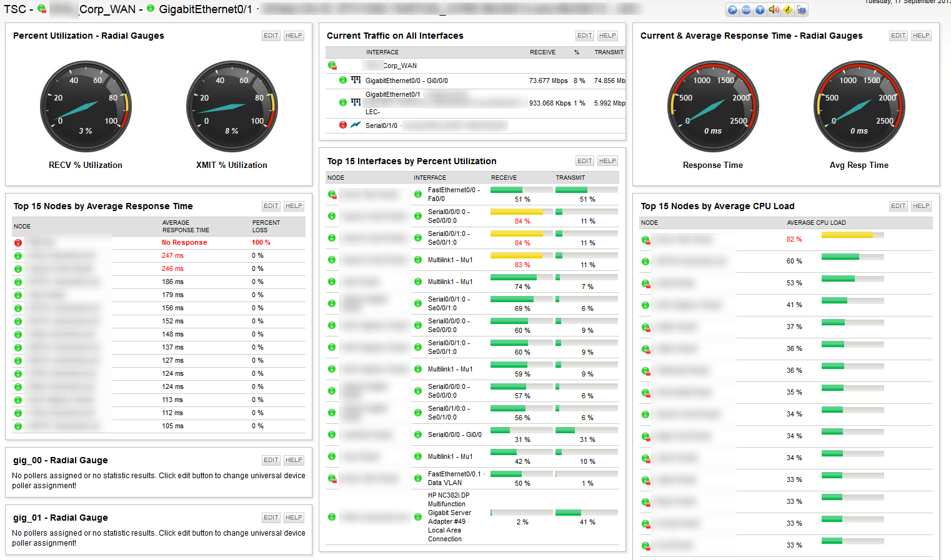This screenshot has height=560, width=951.
Task: Click the red status icon beside Serial0/1/0
Action: [x=342, y=125]
